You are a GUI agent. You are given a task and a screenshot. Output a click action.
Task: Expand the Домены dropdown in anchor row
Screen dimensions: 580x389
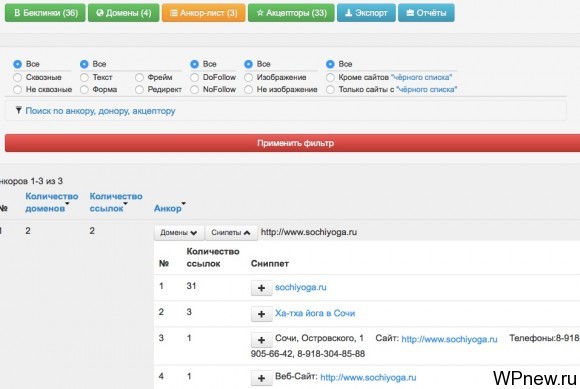coord(178,233)
